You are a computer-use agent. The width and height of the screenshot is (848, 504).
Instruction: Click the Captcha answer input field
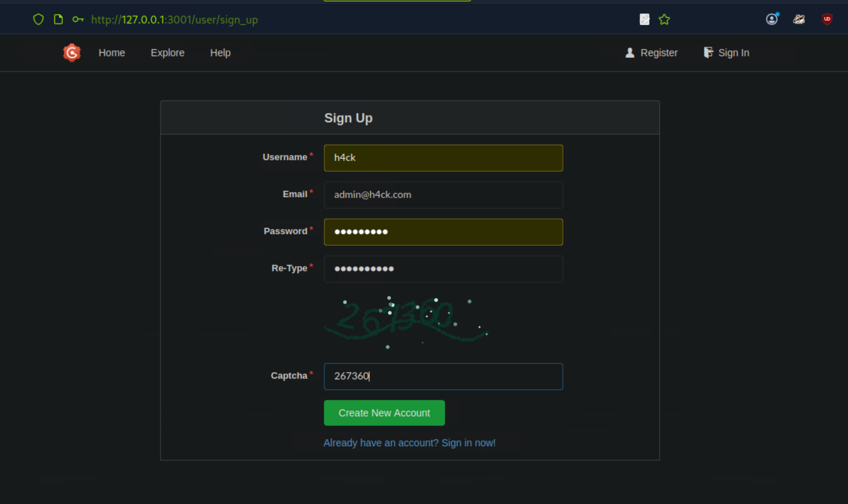click(x=443, y=376)
